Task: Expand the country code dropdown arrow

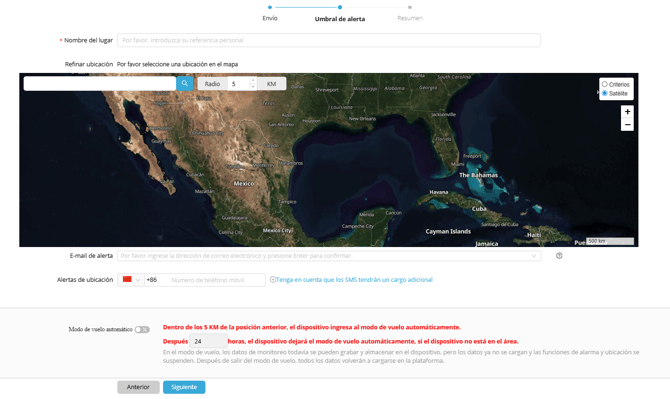Action: pos(138,280)
